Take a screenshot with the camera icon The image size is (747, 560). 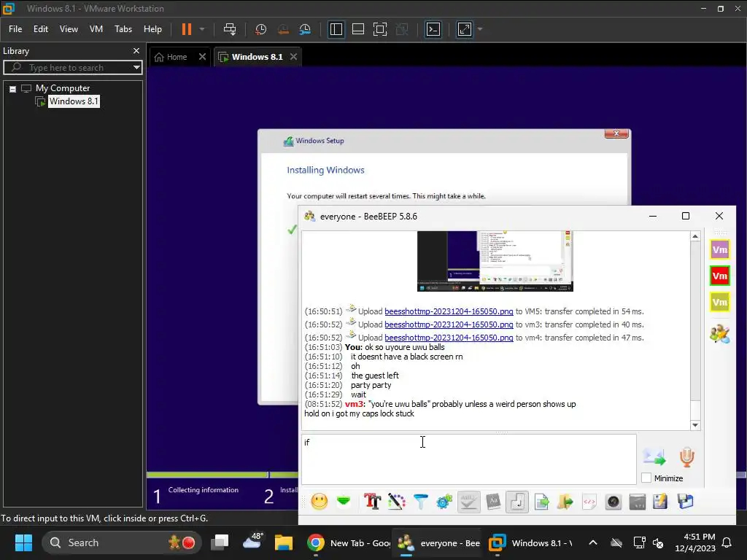(613, 502)
